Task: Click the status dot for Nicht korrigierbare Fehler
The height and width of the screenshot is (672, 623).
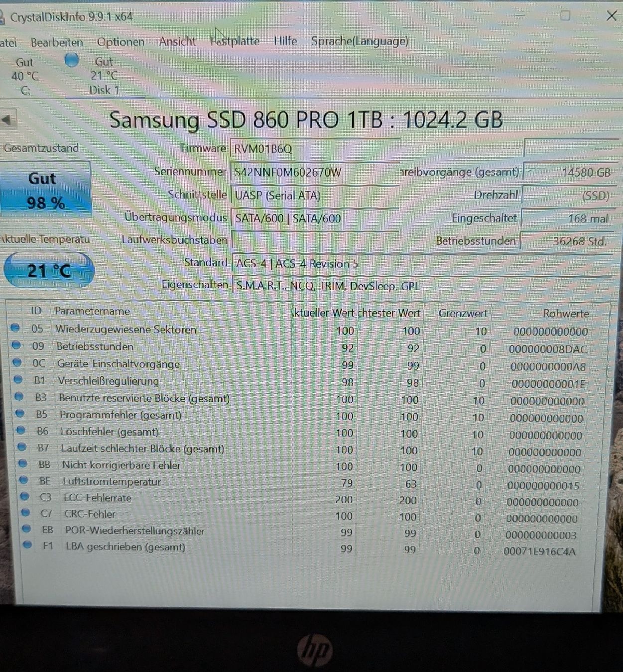Action: point(23,463)
